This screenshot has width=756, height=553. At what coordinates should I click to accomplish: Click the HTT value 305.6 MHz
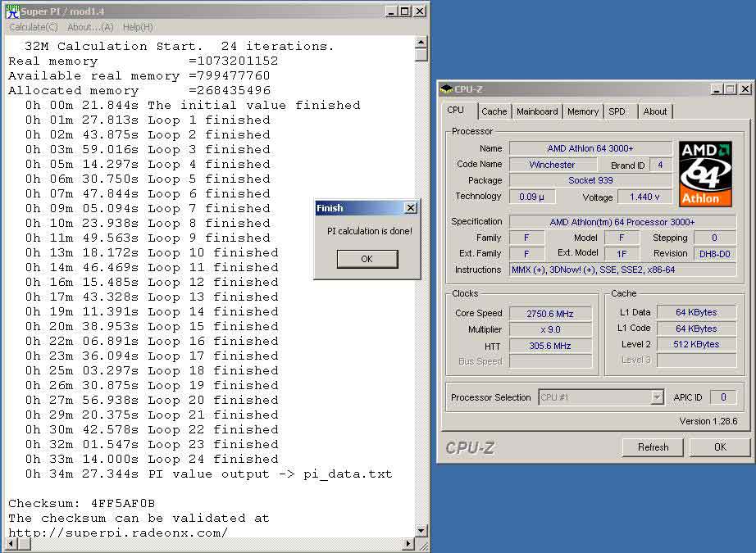[550, 346]
